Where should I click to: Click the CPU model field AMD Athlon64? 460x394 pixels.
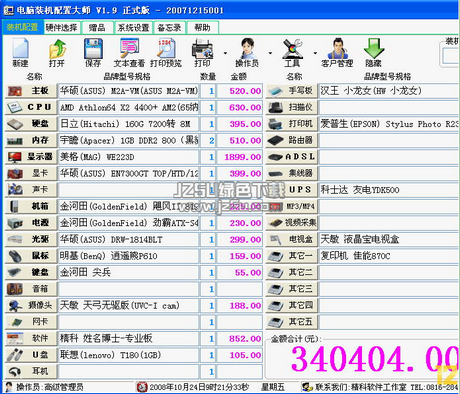tap(129, 107)
